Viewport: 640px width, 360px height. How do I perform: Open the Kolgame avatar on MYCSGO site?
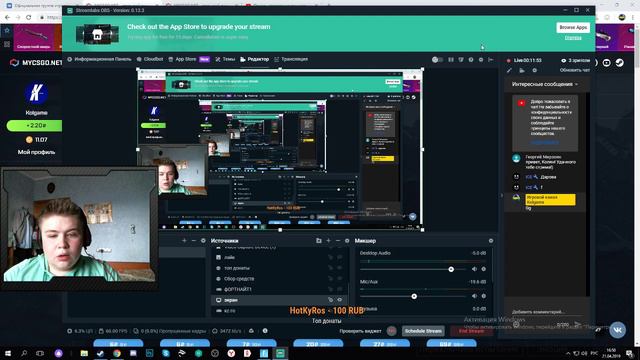pos(36,93)
